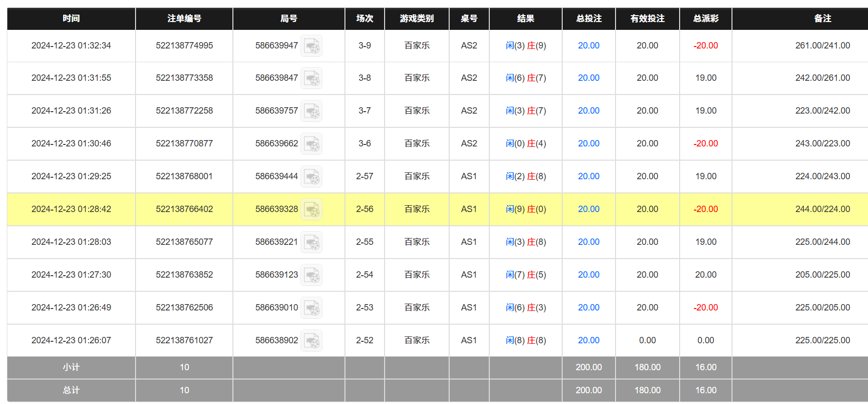Open video replay for round 586639221
The image size is (868, 404).
click(x=311, y=242)
